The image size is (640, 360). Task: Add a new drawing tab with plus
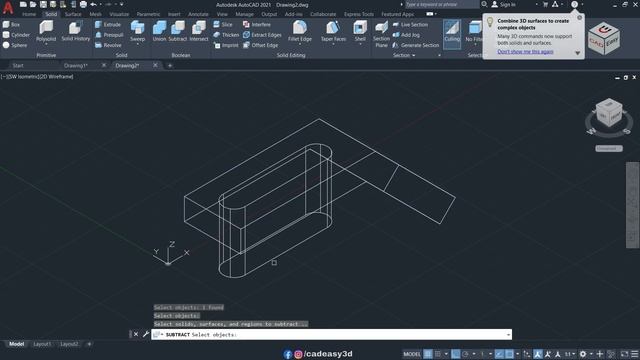pos(170,65)
